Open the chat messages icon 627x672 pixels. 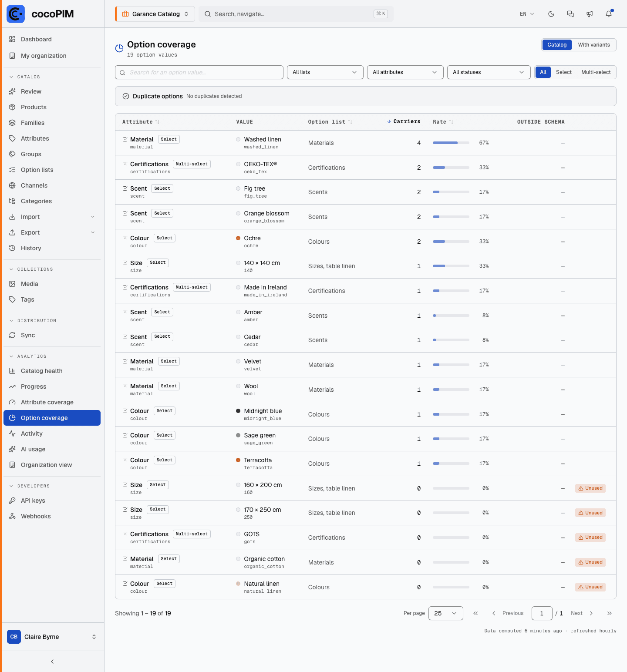[x=570, y=14]
